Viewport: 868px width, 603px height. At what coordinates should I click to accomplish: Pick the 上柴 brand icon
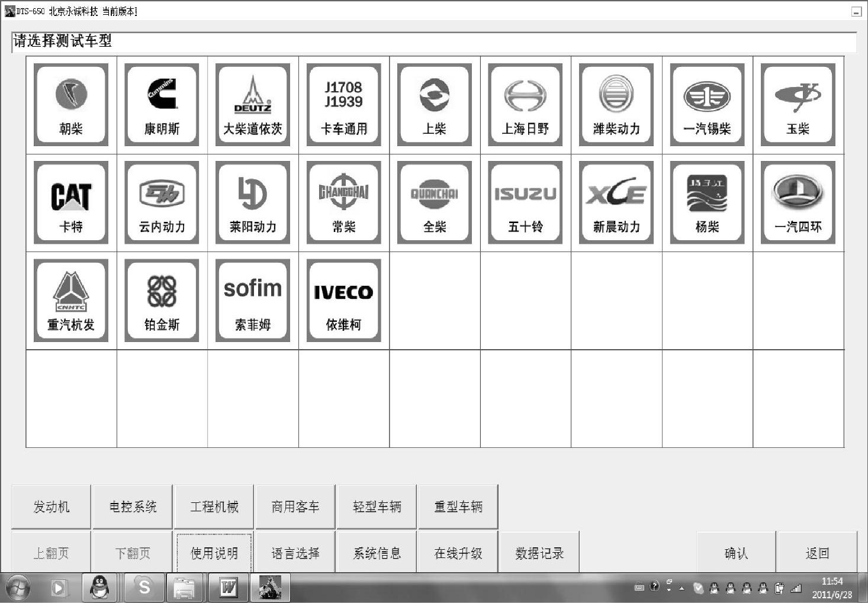[435, 105]
